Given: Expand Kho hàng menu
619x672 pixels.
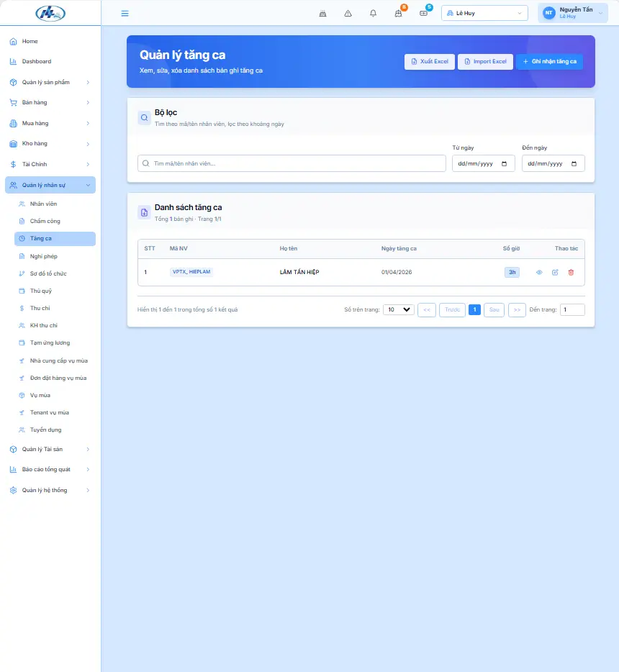Looking at the screenshot, I should coord(50,144).
